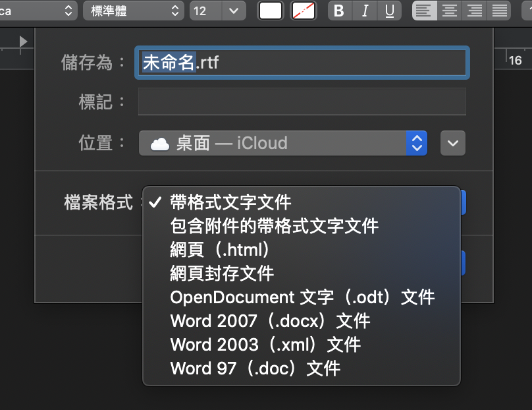Viewport: 532px width, 410px height.
Task: Expand the save dialog with the chevron button
Action: coord(453,143)
